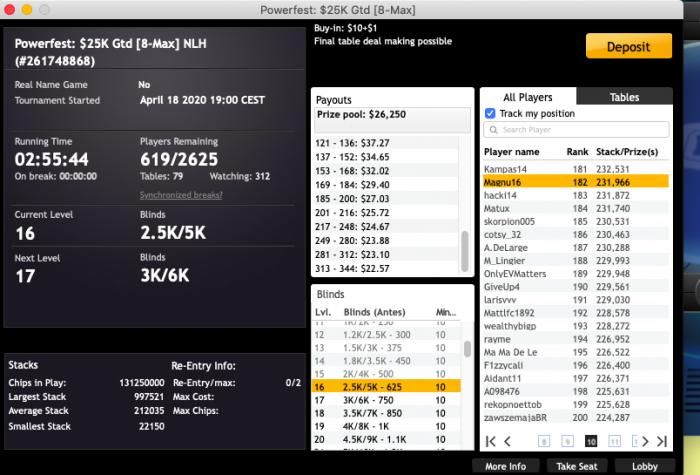Select player rekopnoettob row
The width and height of the screenshot is (700, 475).
576,404
